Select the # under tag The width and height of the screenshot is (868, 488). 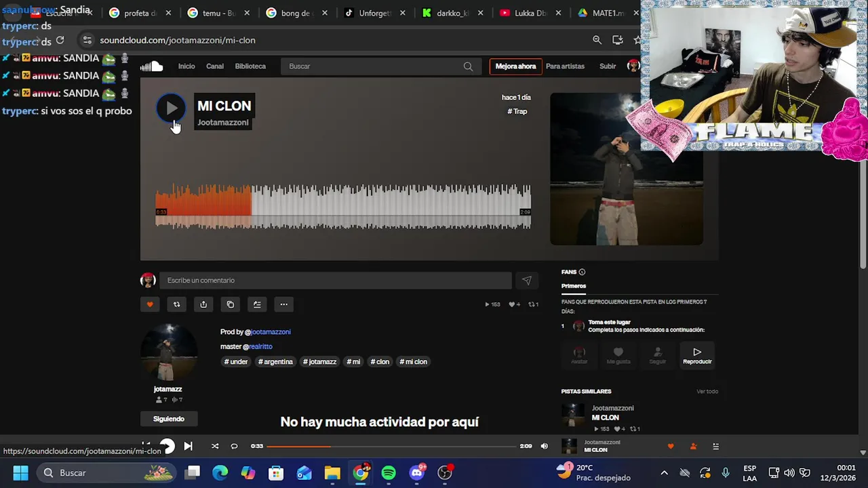click(x=236, y=362)
